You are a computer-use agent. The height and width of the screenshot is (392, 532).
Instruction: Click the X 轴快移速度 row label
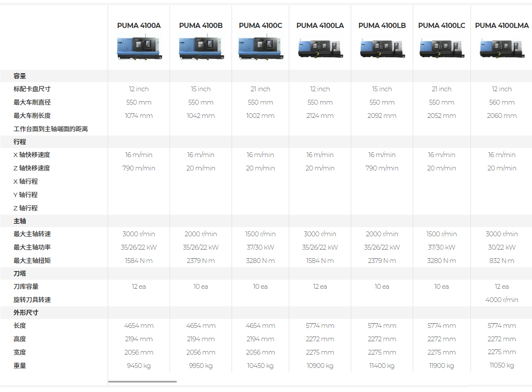32,155
